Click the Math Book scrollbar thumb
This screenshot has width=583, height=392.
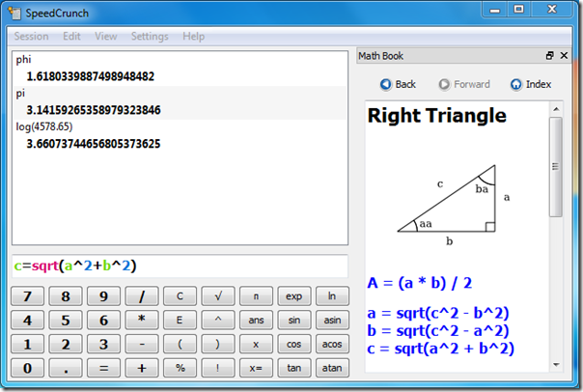[x=555, y=167]
